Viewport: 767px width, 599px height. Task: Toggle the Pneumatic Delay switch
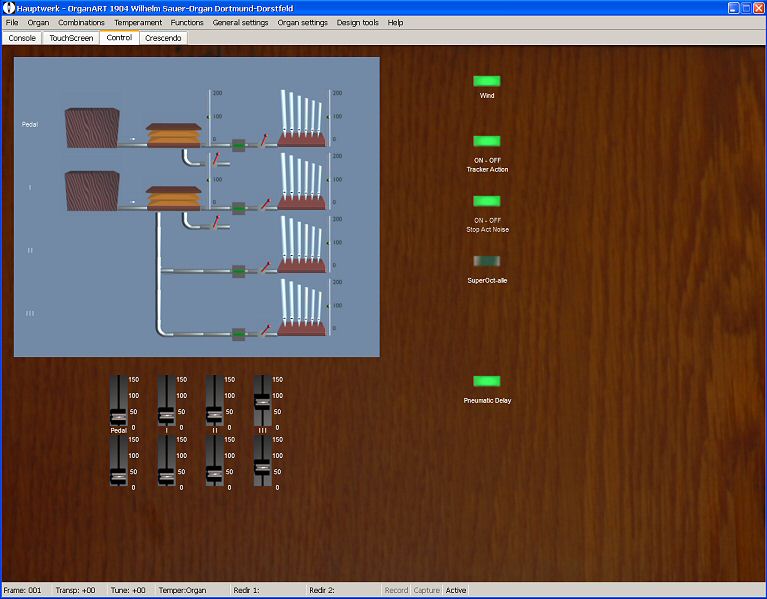pyautogui.click(x=487, y=381)
